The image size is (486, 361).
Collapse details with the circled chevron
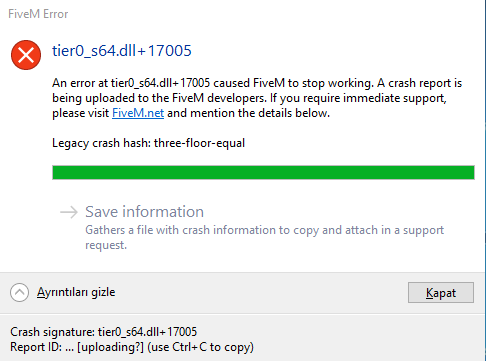[x=19, y=292]
